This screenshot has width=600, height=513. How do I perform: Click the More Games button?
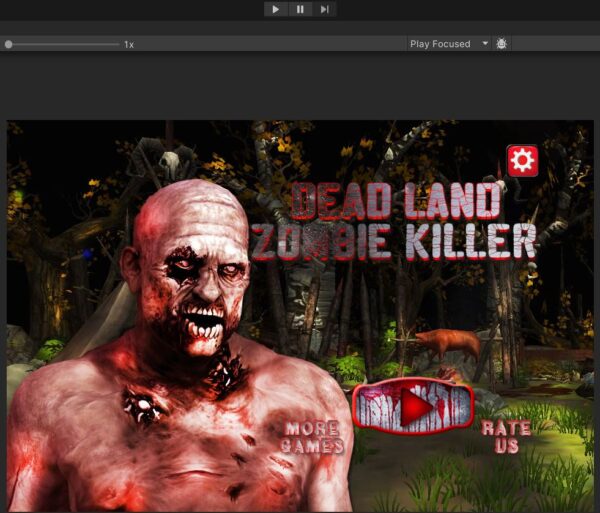(x=311, y=437)
